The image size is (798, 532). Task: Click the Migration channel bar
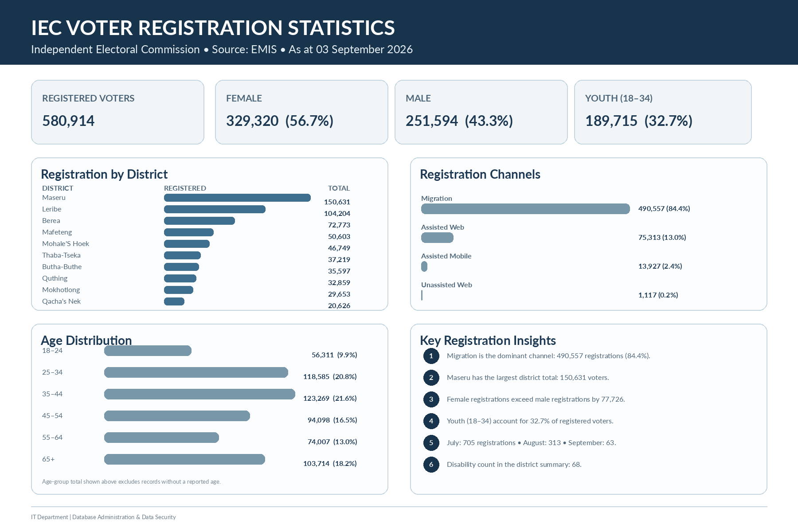pos(525,209)
